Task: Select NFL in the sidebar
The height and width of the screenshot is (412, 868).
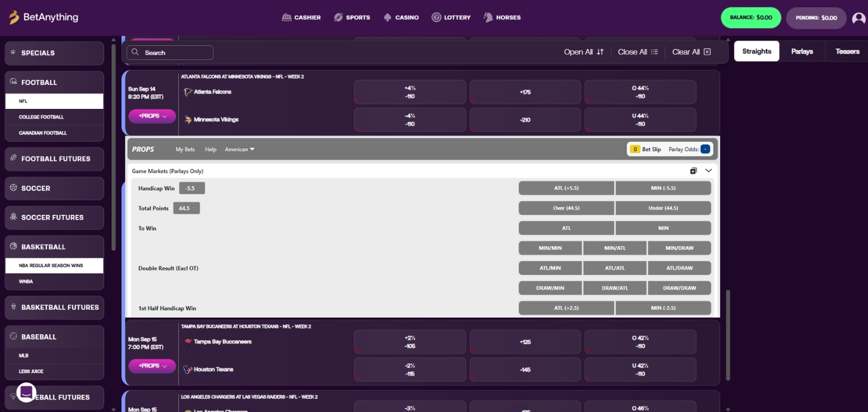Action: [54, 101]
